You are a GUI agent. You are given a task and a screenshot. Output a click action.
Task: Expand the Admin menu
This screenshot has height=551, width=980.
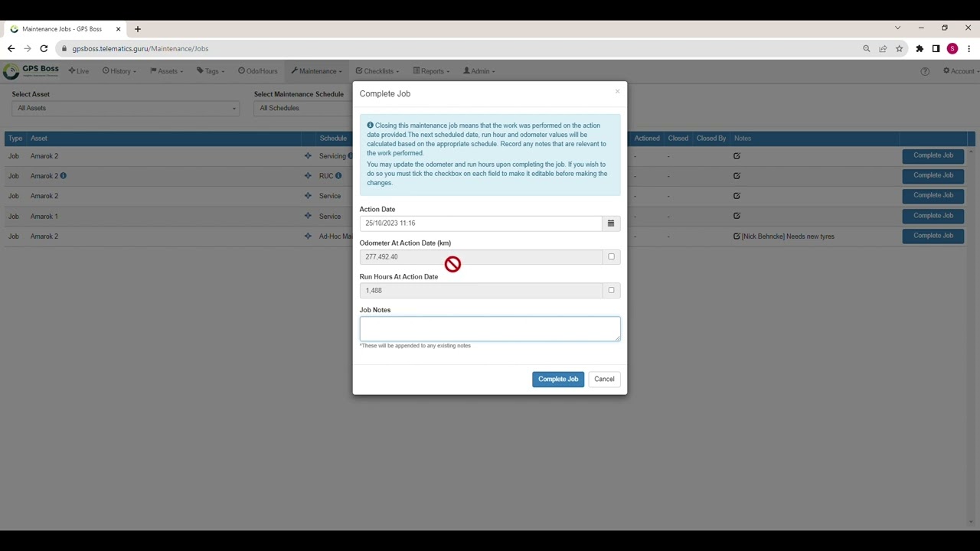click(479, 71)
